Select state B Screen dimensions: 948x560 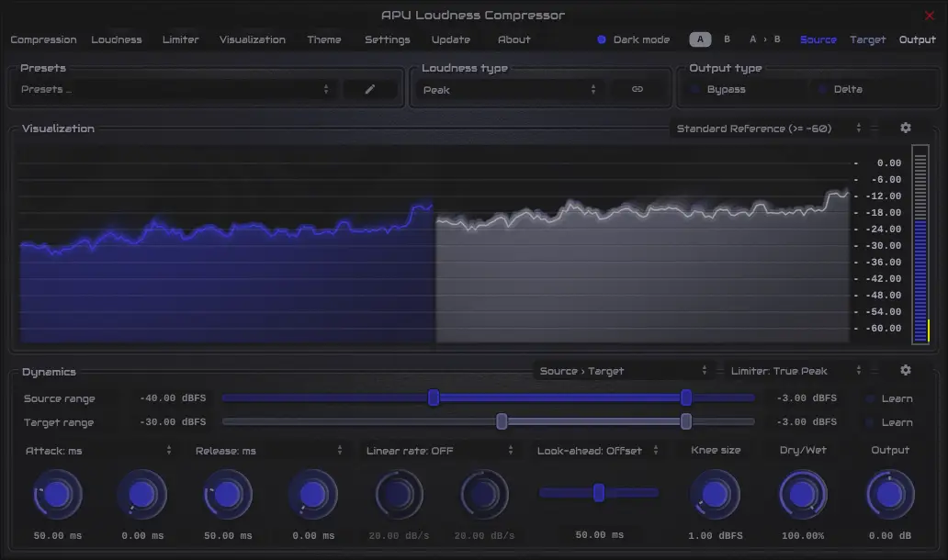tap(727, 39)
